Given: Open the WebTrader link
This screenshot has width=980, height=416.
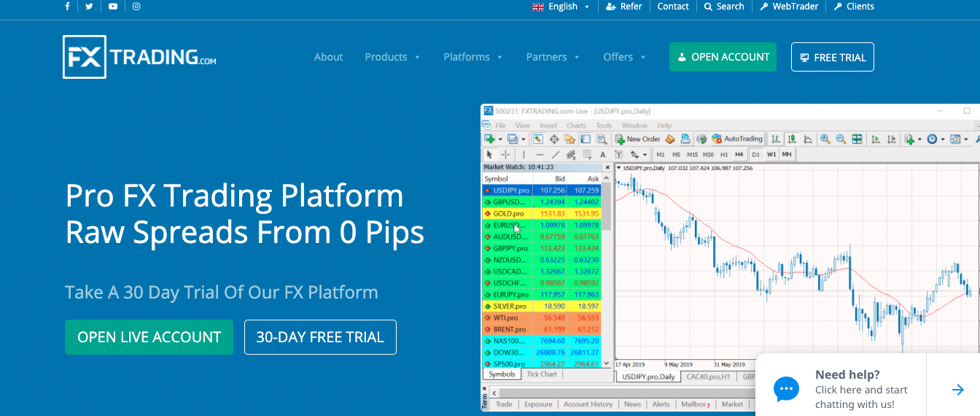Looking at the screenshot, I should click(789, 7).
